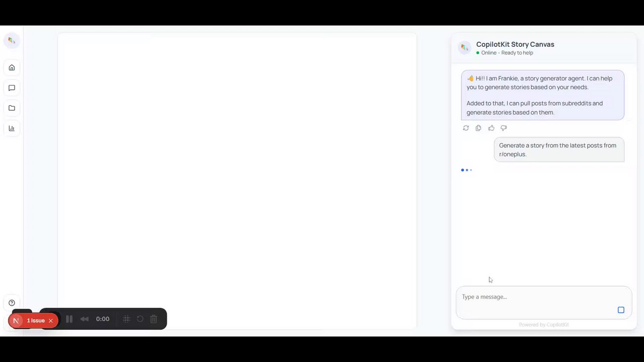Give thumbs down to Frankie's message
The width and height of the screenshot is (644, 362).
(x=504, y=128)
